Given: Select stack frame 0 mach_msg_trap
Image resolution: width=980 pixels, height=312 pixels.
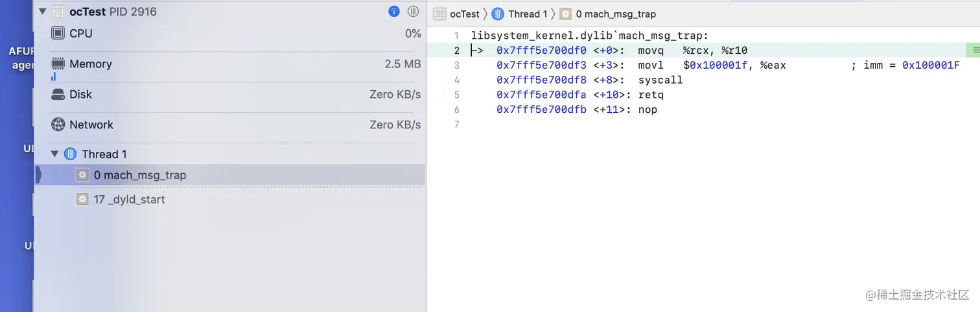Looking at the screenshot, I should 230,175.
